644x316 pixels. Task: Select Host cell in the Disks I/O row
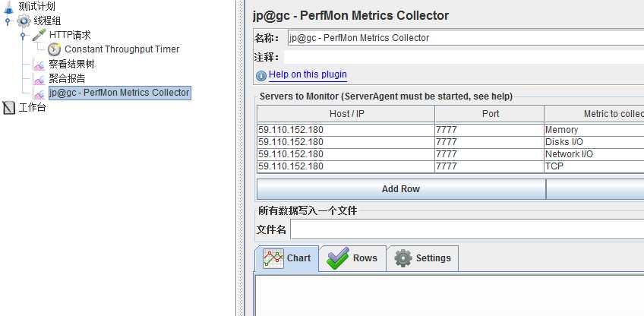[x=346, y=142]
